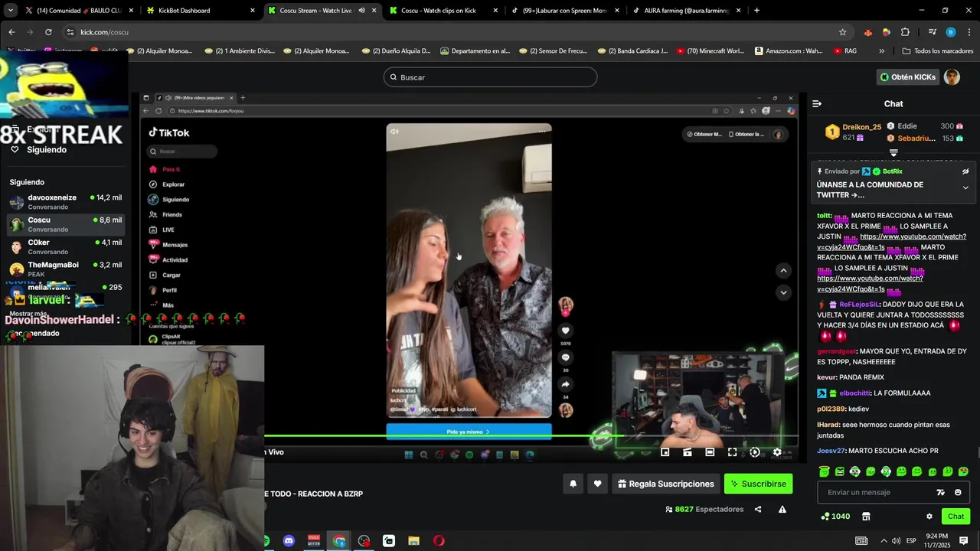Open C0ker channel in sidebar
The height and width of the screenshot is (551, 980).
click(x=66, y=246)
